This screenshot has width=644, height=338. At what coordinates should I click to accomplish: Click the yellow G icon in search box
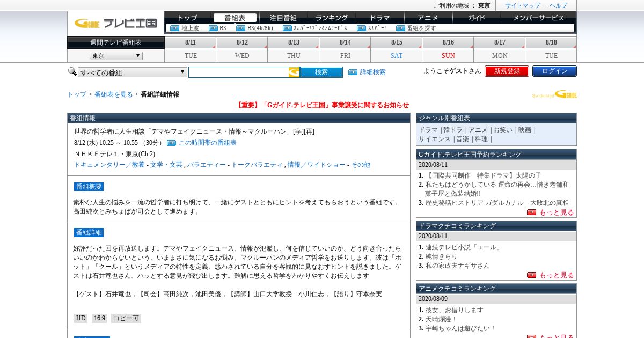click(x=294, y=72)
